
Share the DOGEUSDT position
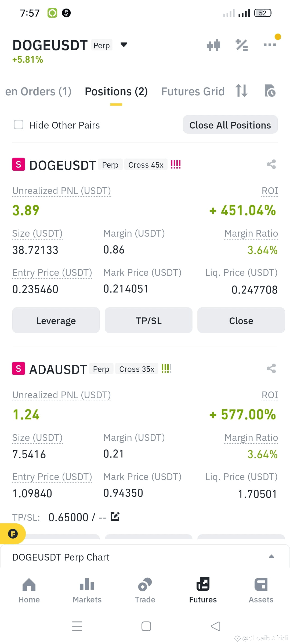(271, 164)
